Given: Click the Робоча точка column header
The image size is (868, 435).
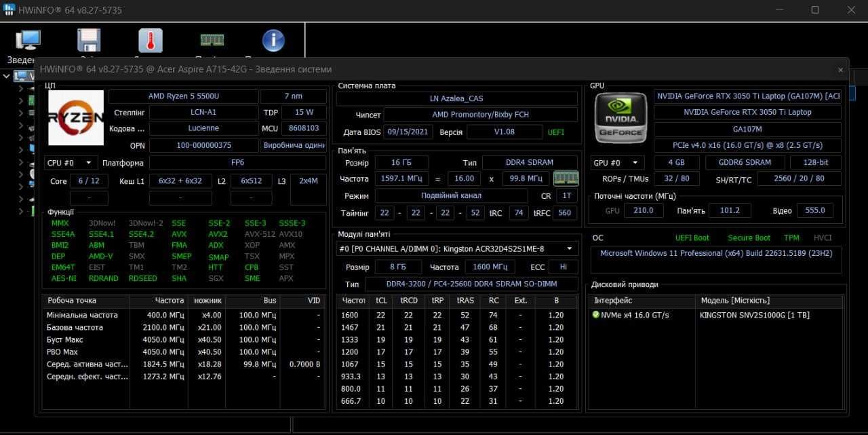Looking at the screenshot, I should click(85, 301).
